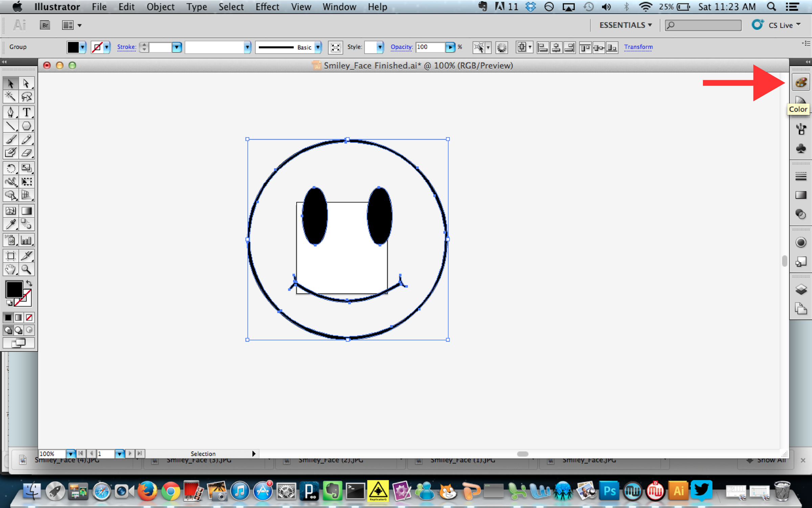Click the Stroke link in the control bar

coord(126,47)
